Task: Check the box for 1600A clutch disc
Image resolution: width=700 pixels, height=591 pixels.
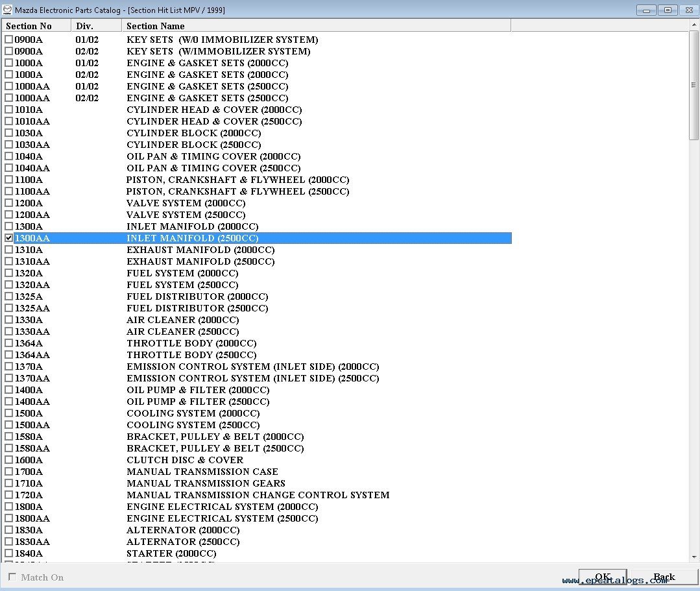Action: click(x=8, y=460)
